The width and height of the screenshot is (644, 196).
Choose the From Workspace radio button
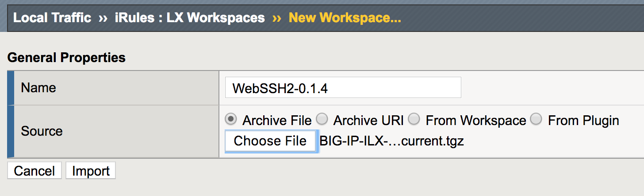pos(414,119)
